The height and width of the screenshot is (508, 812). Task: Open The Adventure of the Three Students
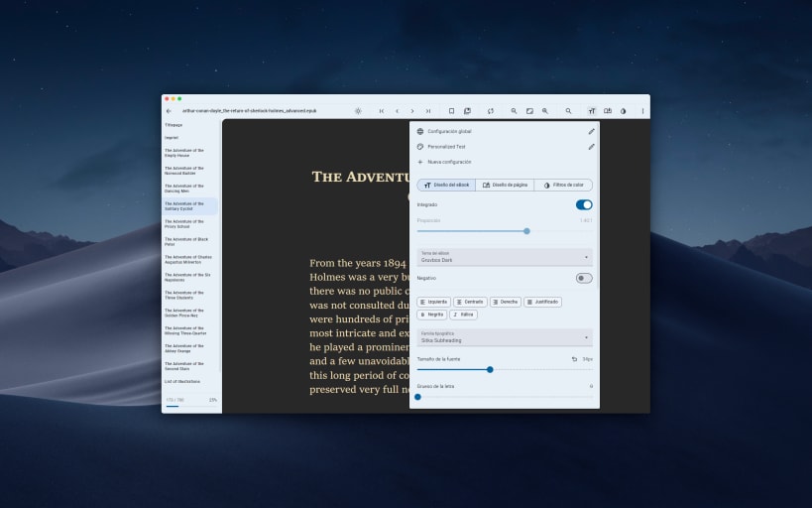click(x=190, y=295)
